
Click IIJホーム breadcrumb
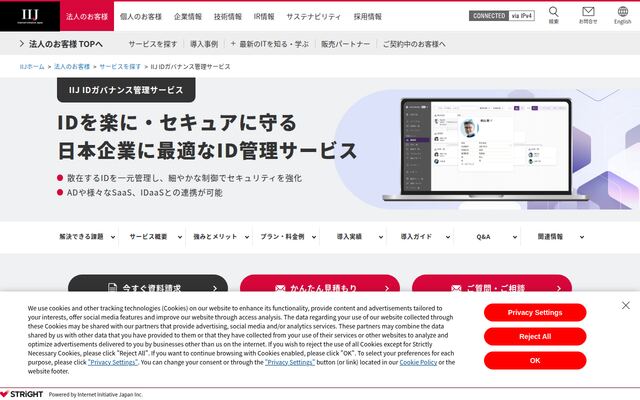click(32, 67)
